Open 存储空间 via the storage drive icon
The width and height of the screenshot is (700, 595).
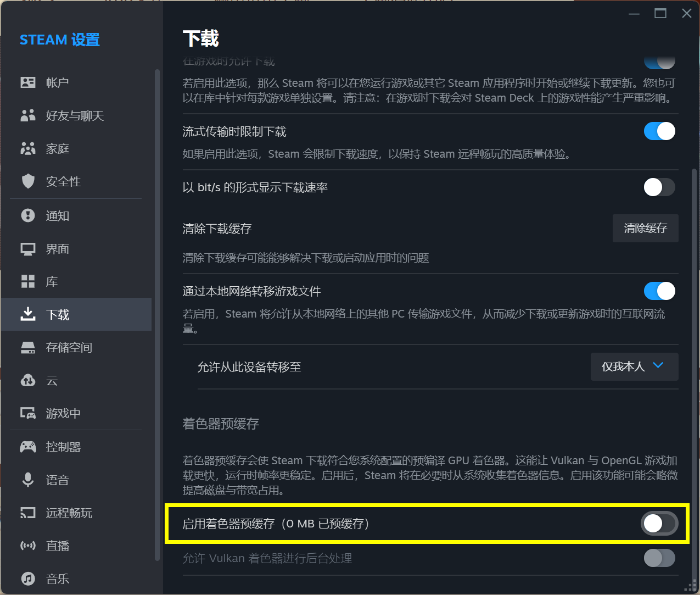click(x=28, y=347)
